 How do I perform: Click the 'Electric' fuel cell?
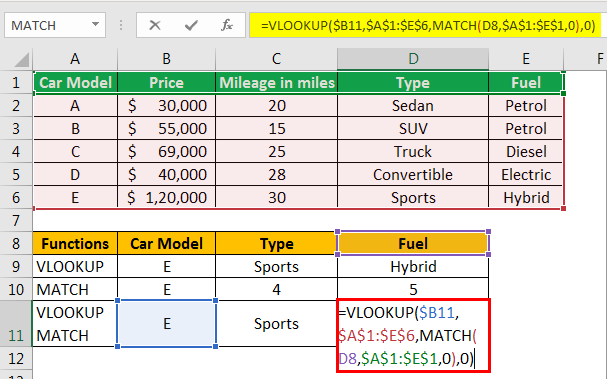526,175
